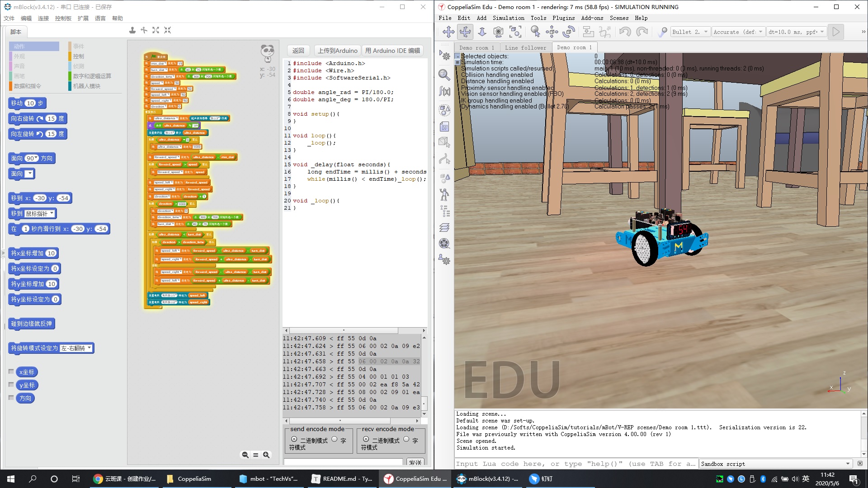Click the click-selection pointer tool
The height and width of the screenshot is (488, 868).
click(535, 32)
